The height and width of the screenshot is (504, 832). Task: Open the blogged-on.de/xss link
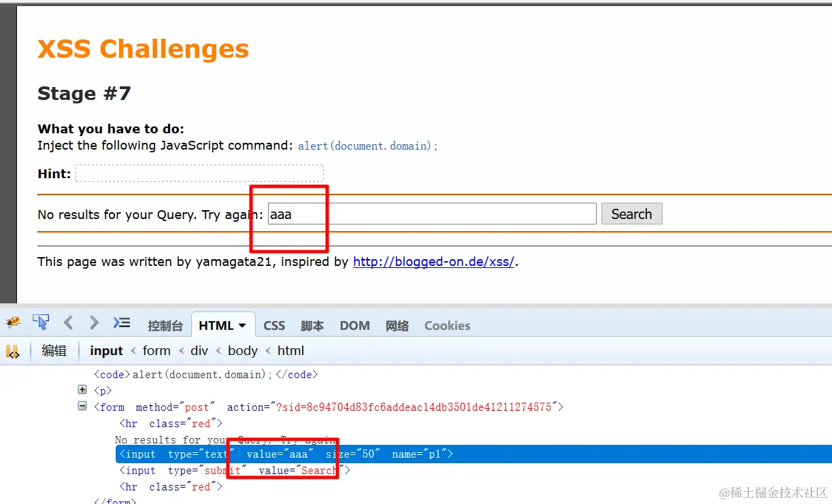(433, 262)
